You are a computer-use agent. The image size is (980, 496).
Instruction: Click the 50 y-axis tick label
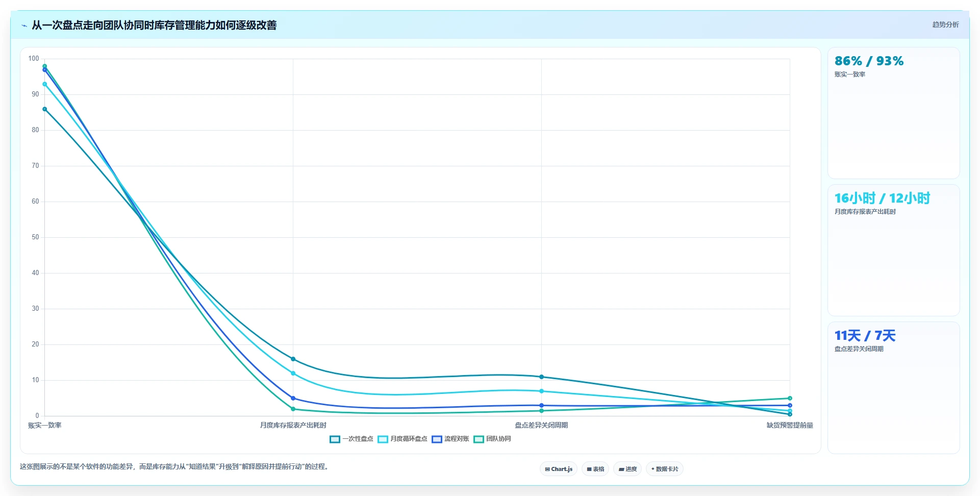pos(35,237)
